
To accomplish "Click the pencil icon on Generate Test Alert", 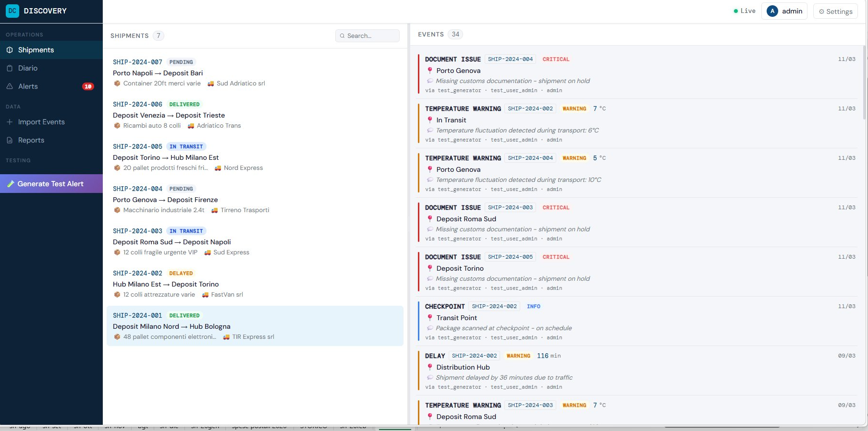I will (11, 184).
